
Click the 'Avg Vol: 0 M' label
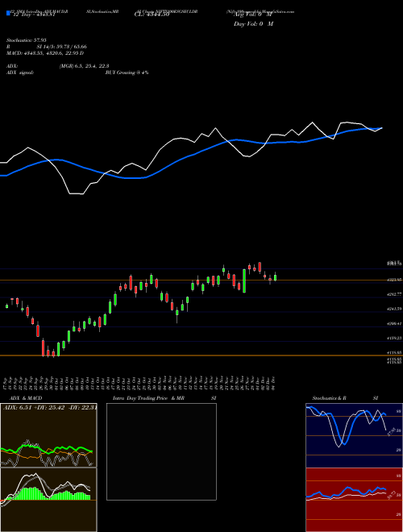[253, 15]
